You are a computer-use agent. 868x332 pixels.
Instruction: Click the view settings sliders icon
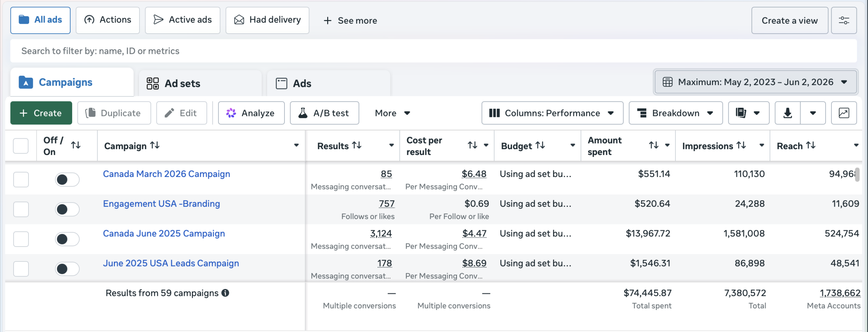click(x=844, y=20)
